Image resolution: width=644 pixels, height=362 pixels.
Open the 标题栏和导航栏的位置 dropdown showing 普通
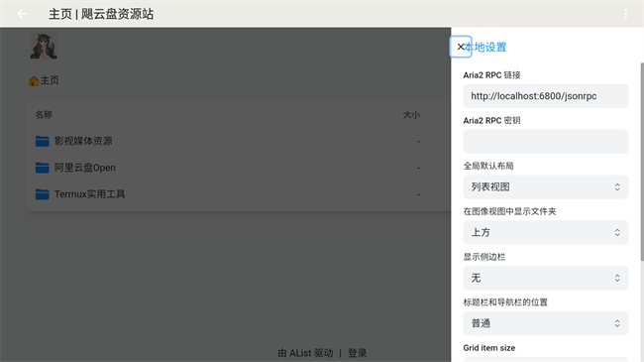546,323
